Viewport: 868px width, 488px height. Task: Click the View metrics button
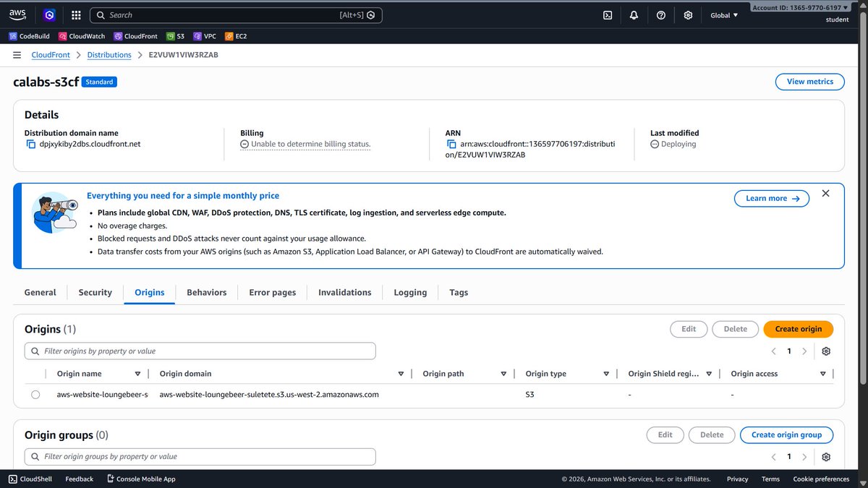809,82
